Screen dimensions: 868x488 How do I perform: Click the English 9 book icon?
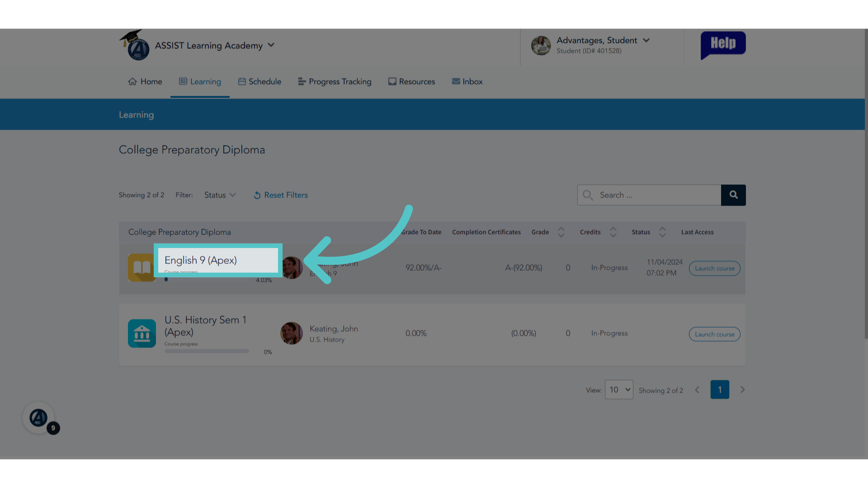pyautogui.click(x=142, y=267)
